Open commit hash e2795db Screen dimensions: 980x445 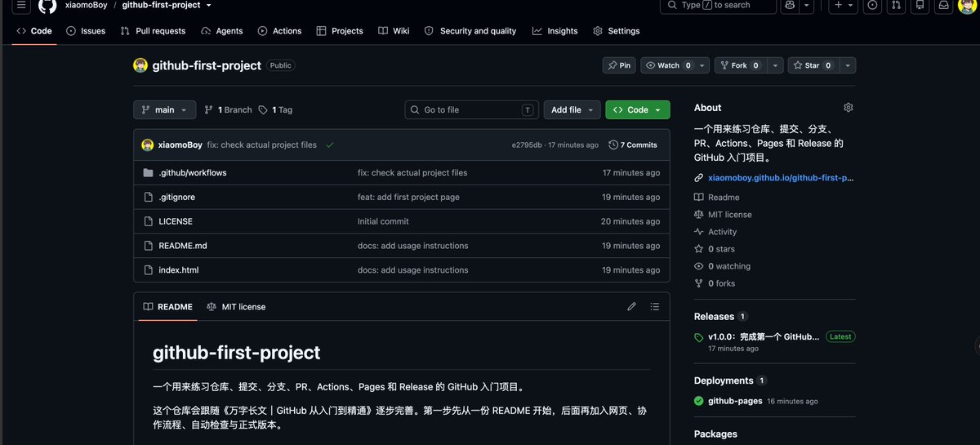(527, 145)
